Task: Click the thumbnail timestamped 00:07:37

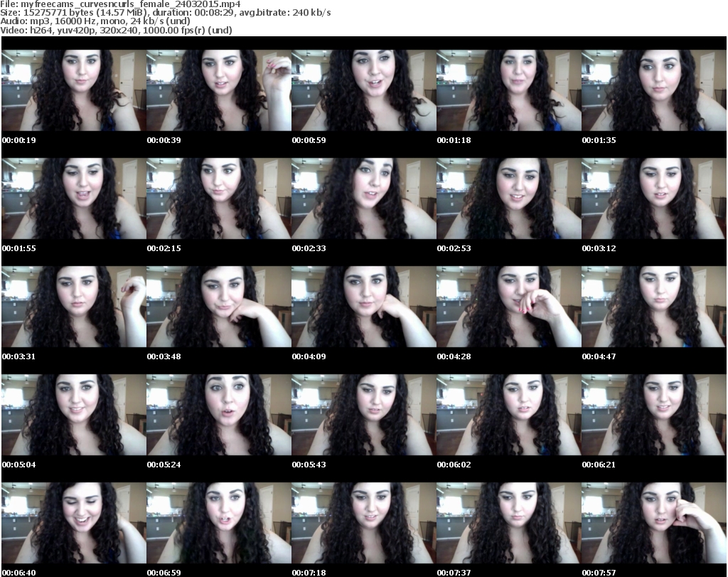Action: point(509,523)
